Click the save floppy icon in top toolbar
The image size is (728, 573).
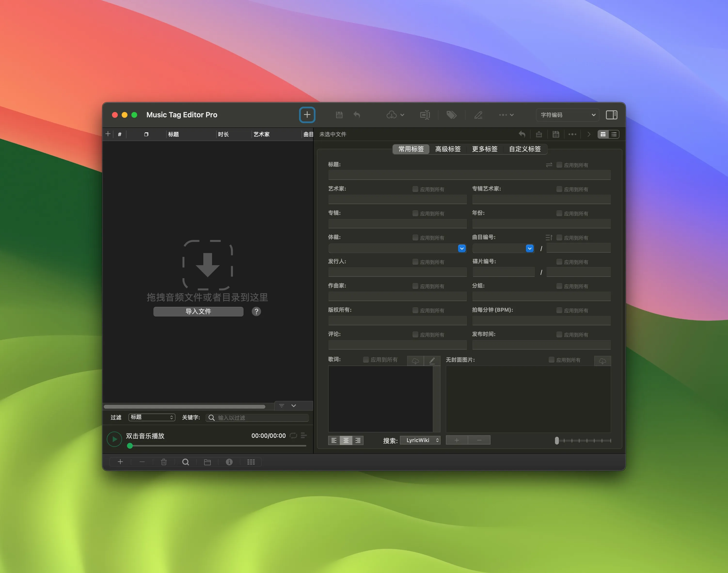339,115
